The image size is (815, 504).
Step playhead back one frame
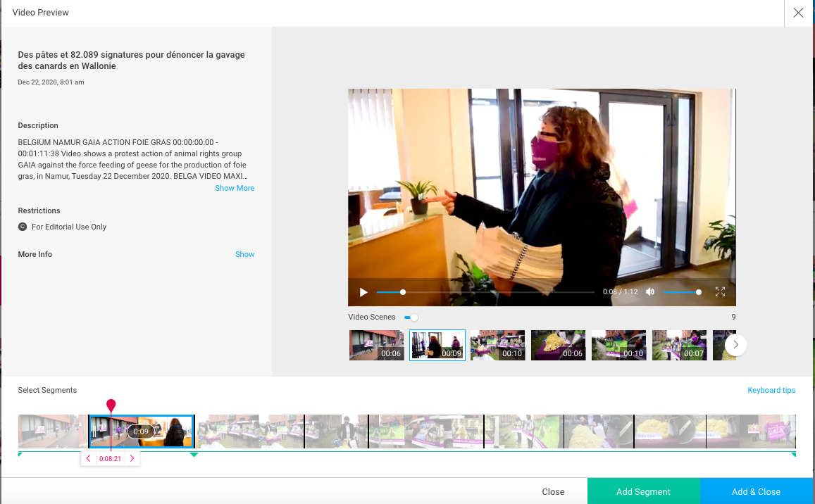click(x=88, y=458)
